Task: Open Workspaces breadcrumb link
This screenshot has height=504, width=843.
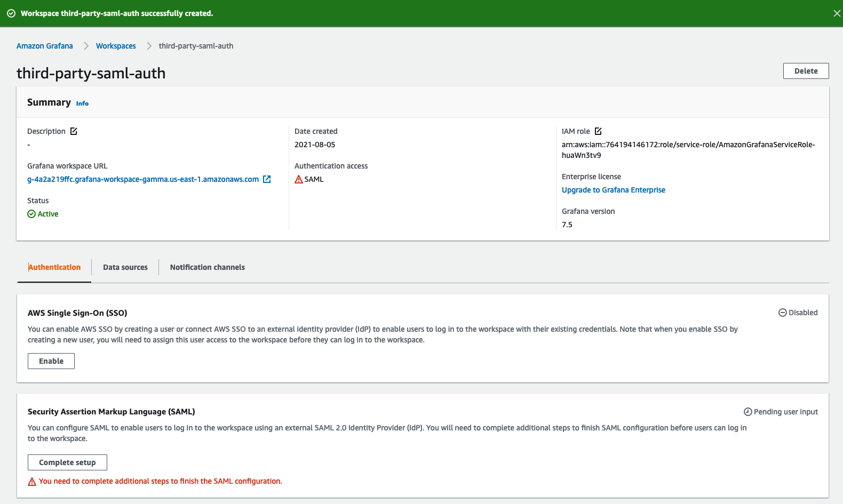Action: click(x=116, y=46)
